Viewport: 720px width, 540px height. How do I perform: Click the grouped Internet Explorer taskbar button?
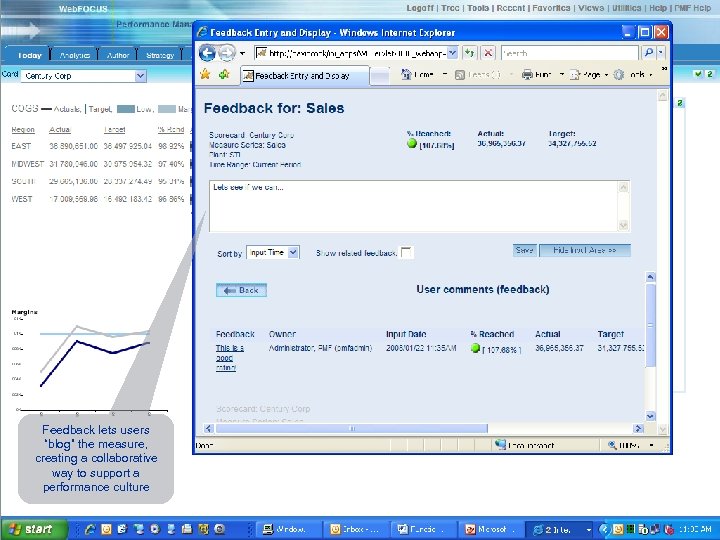pos(558,529)
